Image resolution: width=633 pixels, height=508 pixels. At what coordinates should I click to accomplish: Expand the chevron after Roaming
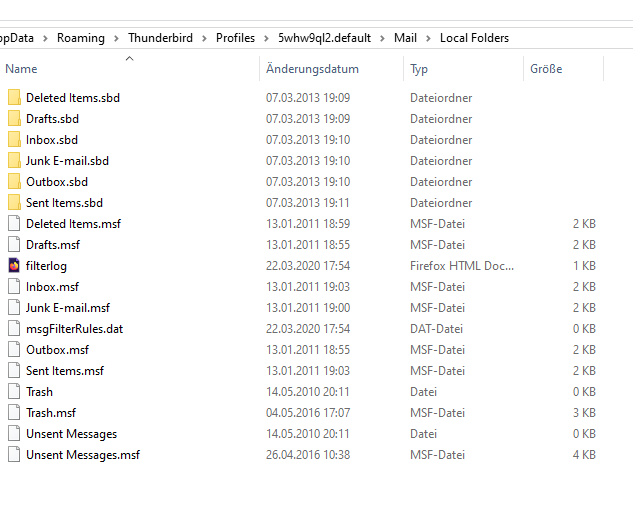point(116,38)
